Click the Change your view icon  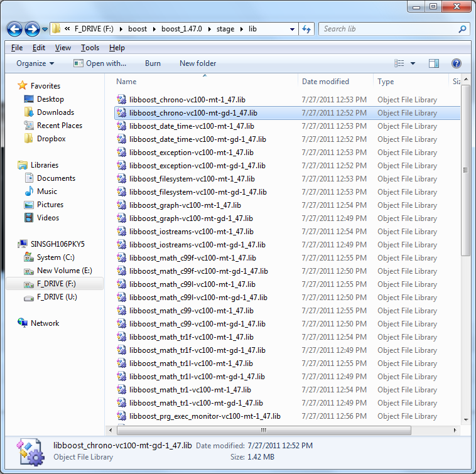[x=399, y=63]
